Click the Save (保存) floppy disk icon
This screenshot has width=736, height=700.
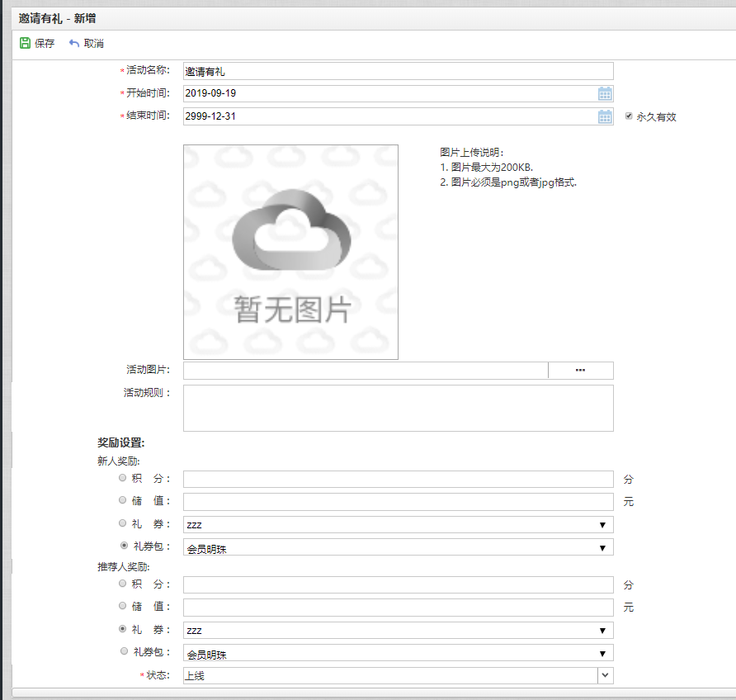tap(25, 43)
